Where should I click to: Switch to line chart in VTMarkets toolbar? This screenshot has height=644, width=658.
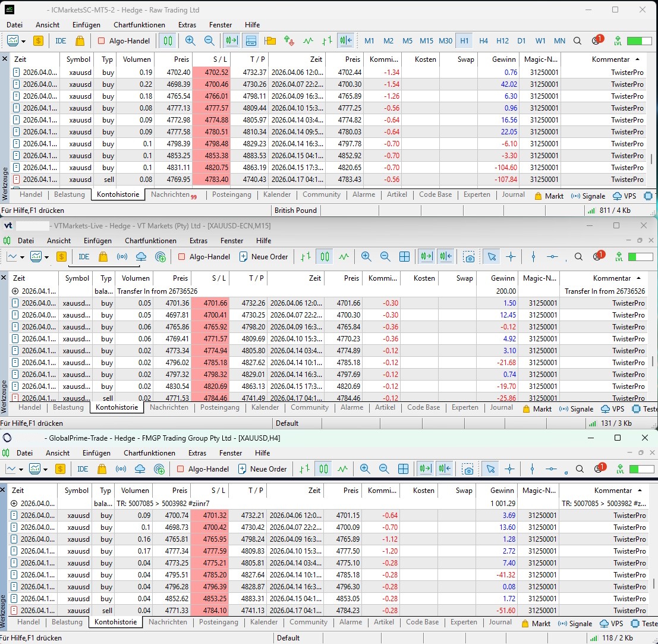pyautogui.click(x=344, y=256)
